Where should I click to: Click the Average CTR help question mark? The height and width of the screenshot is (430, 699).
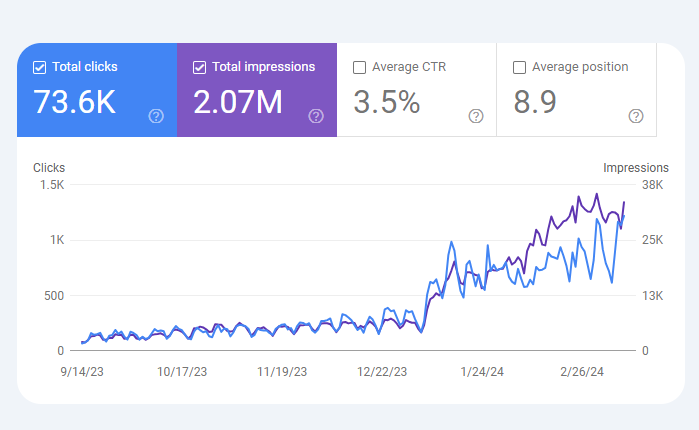click(x=476, y=116)
